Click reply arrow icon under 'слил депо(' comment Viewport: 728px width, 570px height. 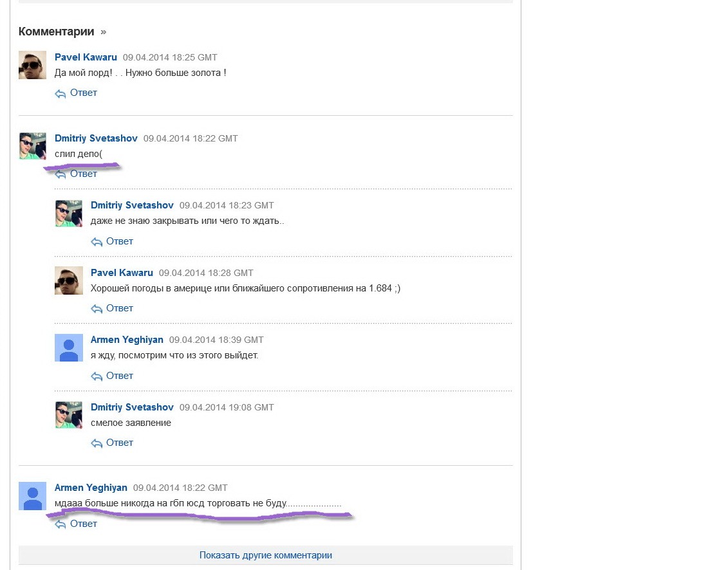(x=61, y=174)
